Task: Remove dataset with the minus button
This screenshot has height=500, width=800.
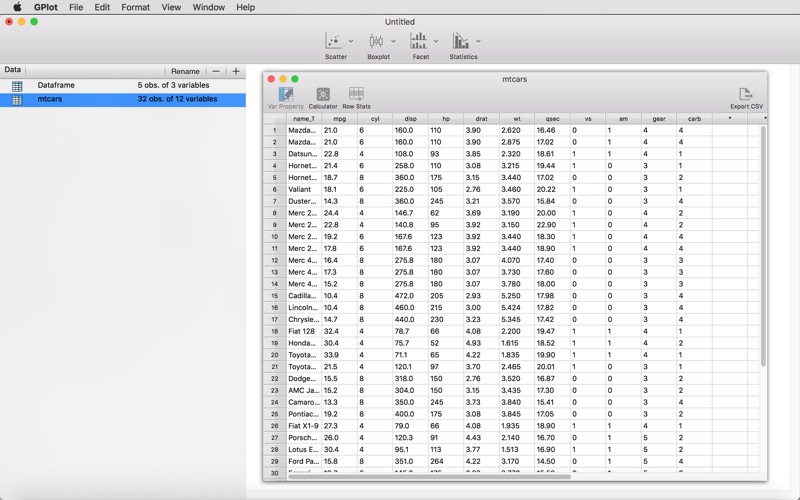Action: [216, 71]
